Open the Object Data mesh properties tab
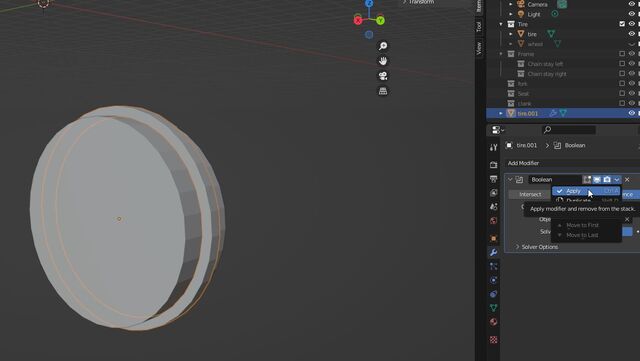This screenshot has height=361, width=640. (x=493, y=308)
